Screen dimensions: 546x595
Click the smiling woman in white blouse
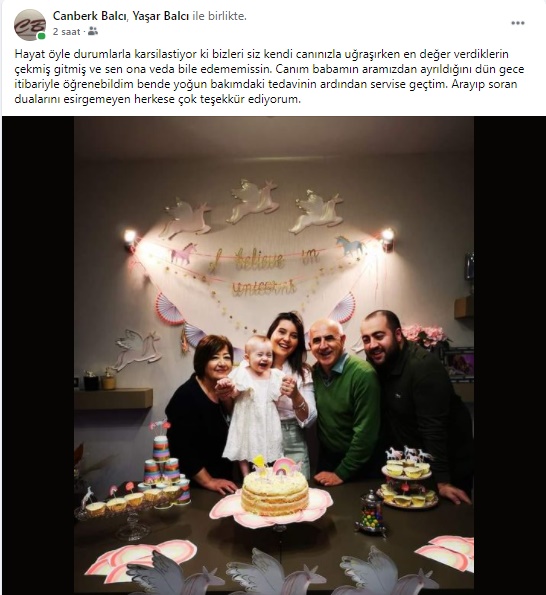293,392
